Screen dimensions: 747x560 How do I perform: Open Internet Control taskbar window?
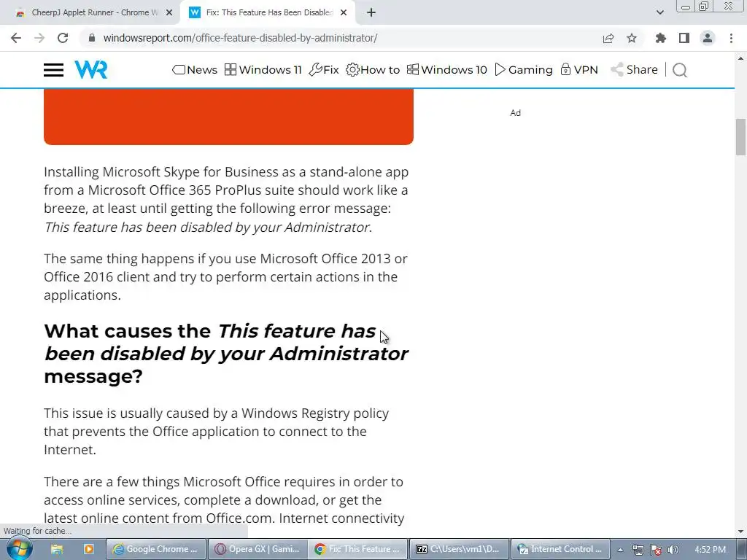pyautogui.click(x=560, y=550)
